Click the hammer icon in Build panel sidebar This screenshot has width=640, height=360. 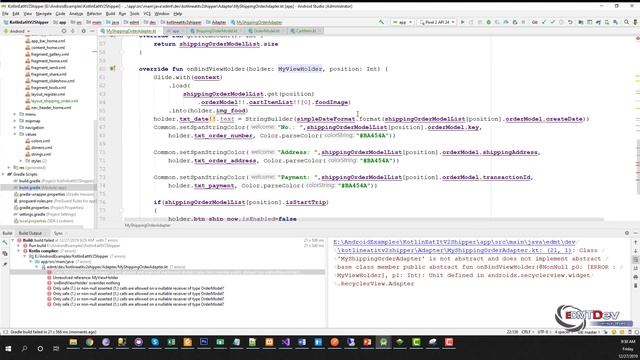coord(5,243)
